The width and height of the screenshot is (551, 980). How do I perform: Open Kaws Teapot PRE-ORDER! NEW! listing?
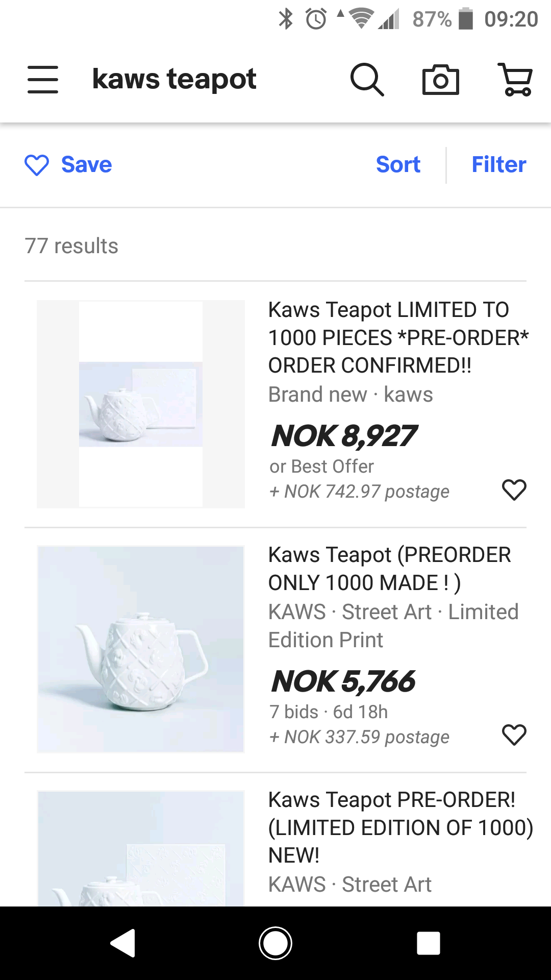coord(400,827)
